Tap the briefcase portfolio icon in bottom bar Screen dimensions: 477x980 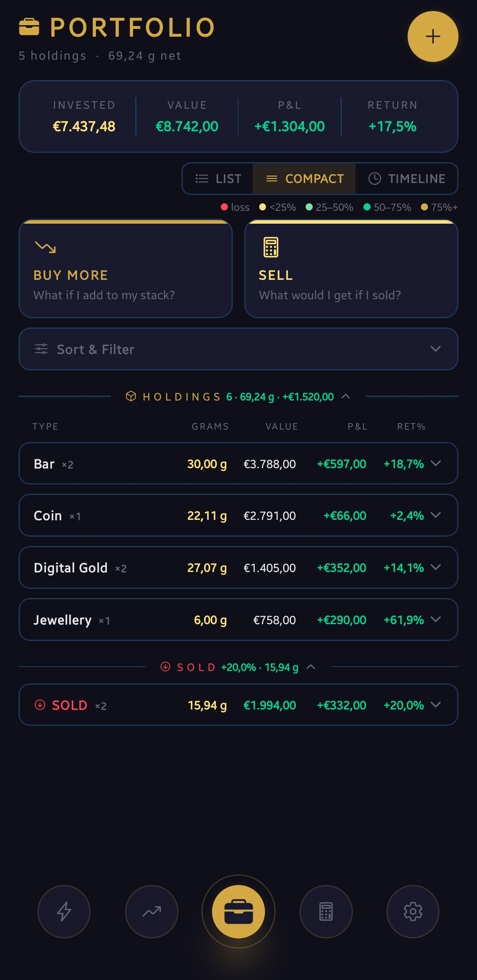[238, 911]
